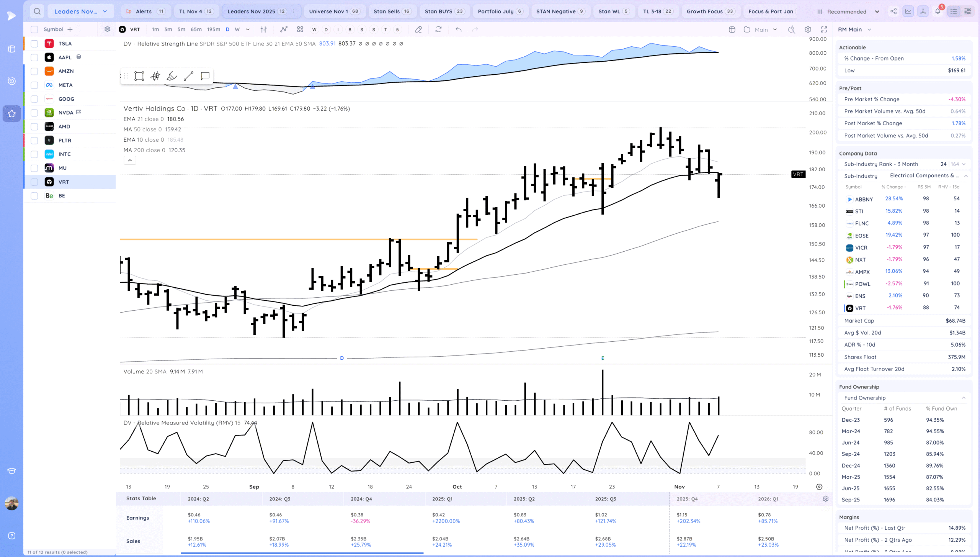980x557 pixels.
Task: Select the comment annotation tool
Action: 205,76
